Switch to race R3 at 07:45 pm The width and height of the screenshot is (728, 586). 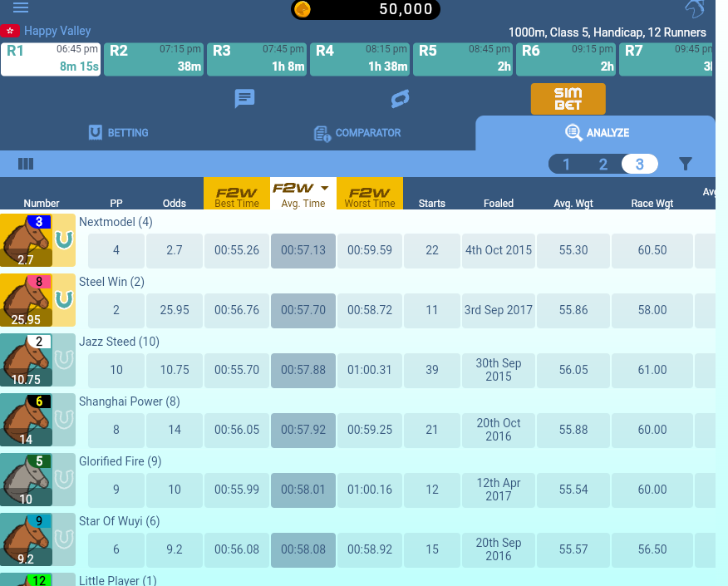pos(257,59)
